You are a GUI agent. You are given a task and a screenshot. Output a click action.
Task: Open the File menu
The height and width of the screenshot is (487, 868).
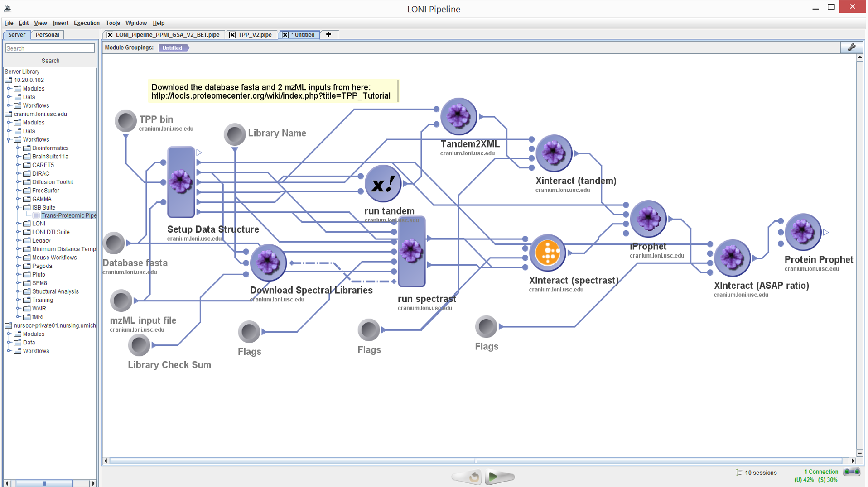[9, 23]
